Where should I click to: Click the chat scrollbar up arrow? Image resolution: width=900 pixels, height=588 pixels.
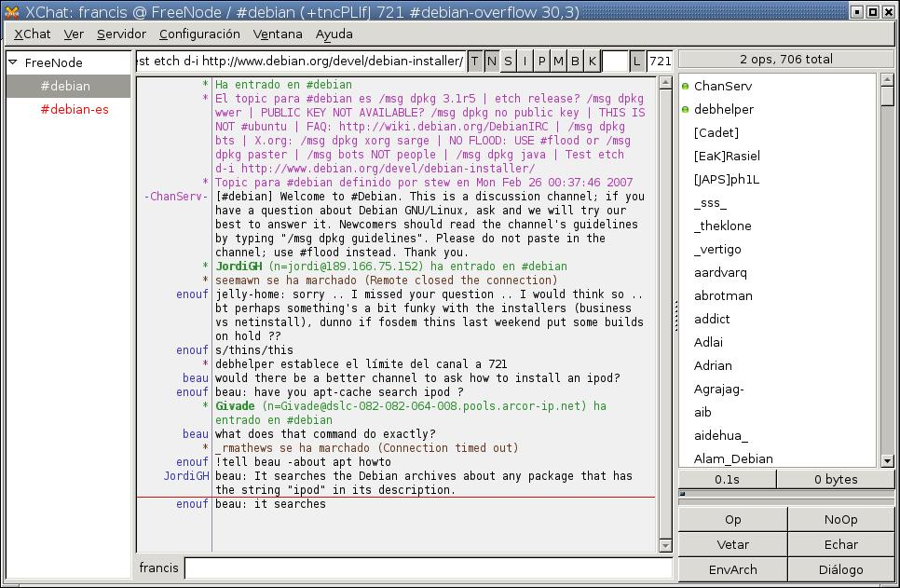(665, 83)
